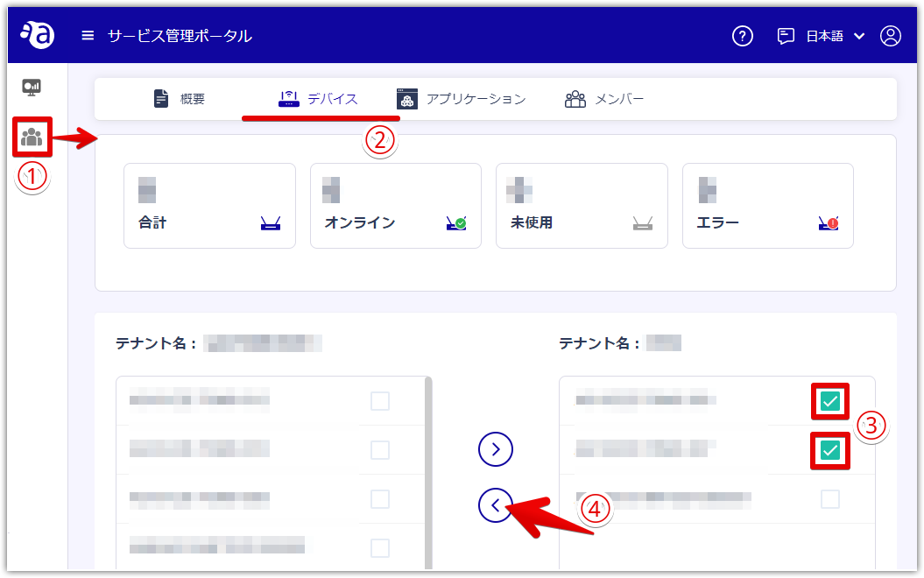The image size is (924, 578).
Task: Move devices right with the arrow button
Action: pyautogui.click(x=496, y=449)
